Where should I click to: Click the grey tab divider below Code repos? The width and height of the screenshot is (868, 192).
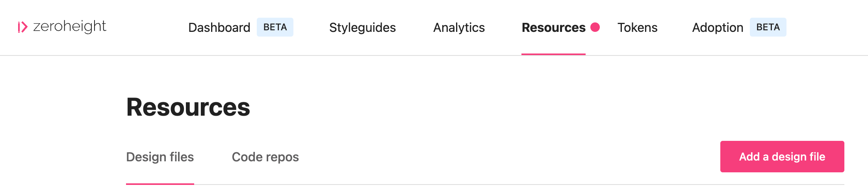coord(265,184)
